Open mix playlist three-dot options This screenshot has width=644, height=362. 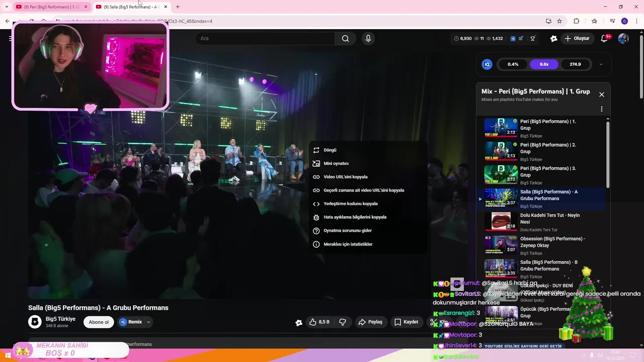coord(601,109)
